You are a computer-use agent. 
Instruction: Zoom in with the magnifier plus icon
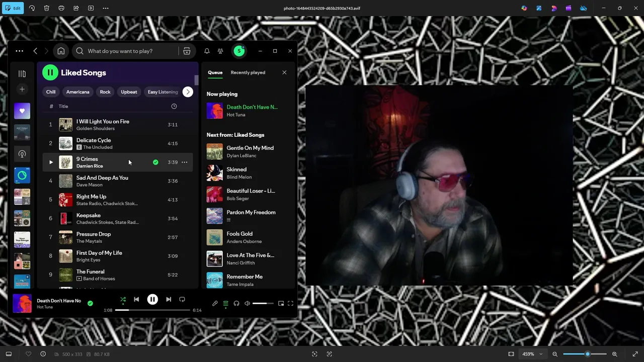(x=614, y=354)
